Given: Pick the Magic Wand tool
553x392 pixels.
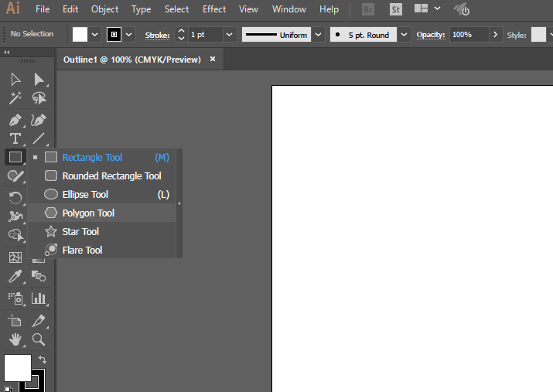Looking at the screenshot, I should [15, 98].
